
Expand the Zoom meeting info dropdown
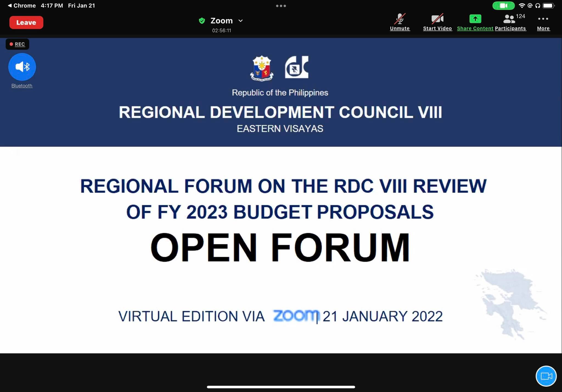click(x=241, y=21)
